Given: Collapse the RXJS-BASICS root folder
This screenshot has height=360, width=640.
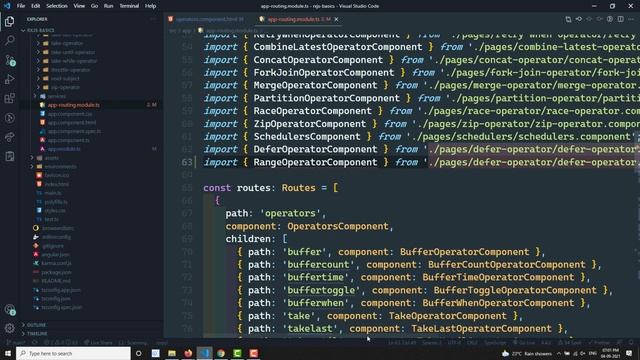Looking at the screenshot, I should click(x=40, y=30).
